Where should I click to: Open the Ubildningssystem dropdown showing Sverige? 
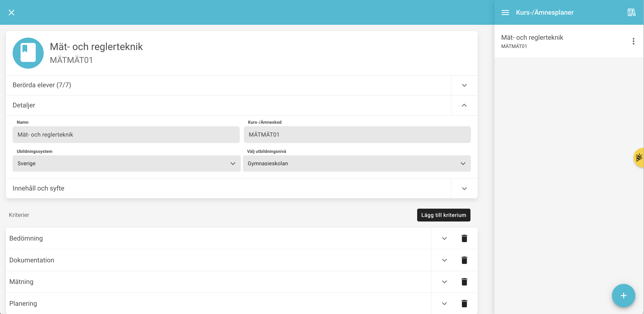point(126,163)
